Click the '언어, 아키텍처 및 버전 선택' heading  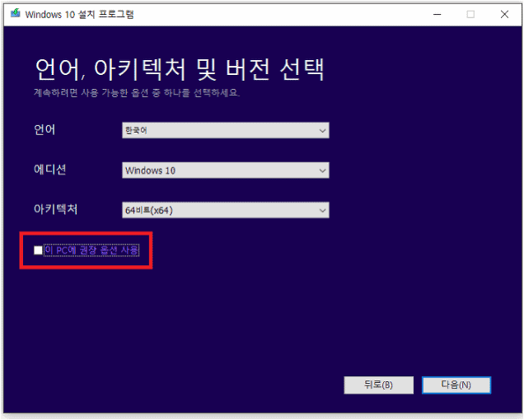click(x=180, y=69)
